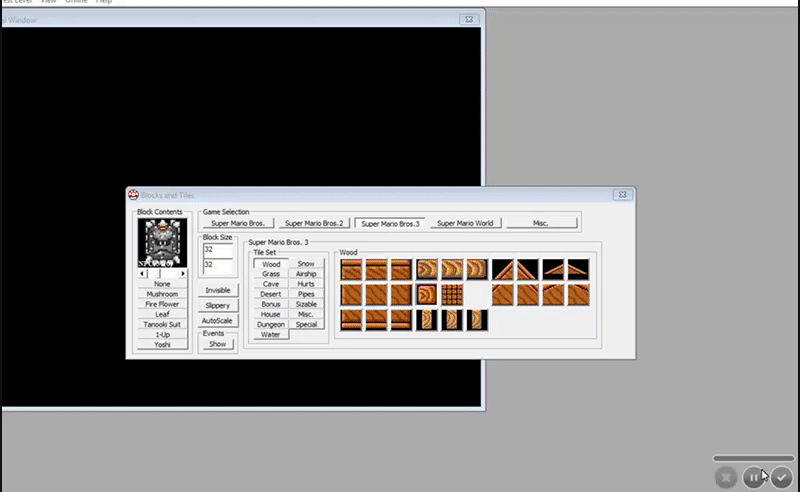800x492 pixels.
Task: Choose the second plain wood fill tile in the middle row
Action: coord(376,294)
